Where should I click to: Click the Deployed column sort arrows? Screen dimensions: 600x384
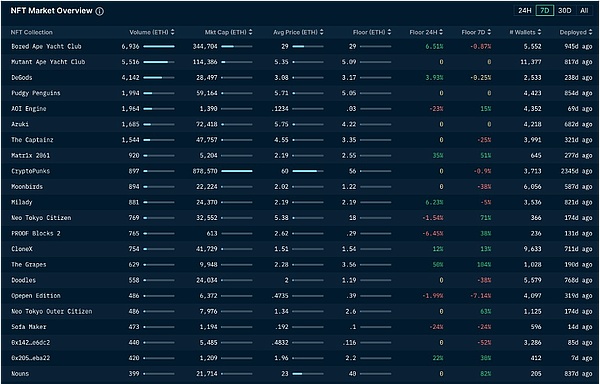[590, 33]
